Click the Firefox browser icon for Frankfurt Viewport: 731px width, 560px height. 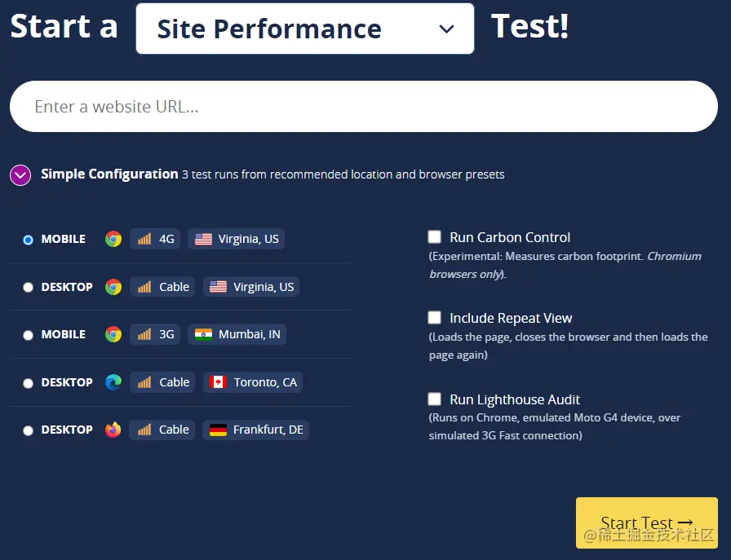pos(113,430)
